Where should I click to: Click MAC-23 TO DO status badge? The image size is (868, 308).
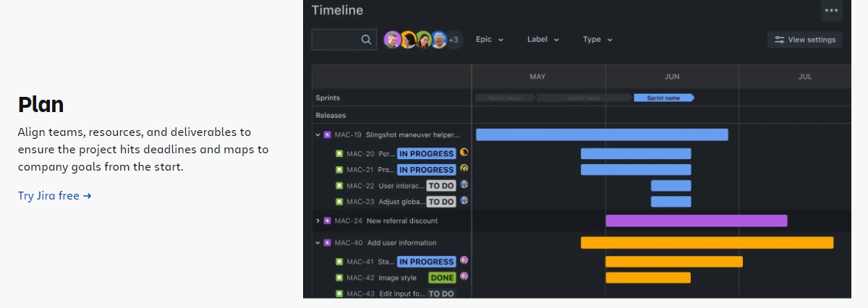tap(441, 202)
